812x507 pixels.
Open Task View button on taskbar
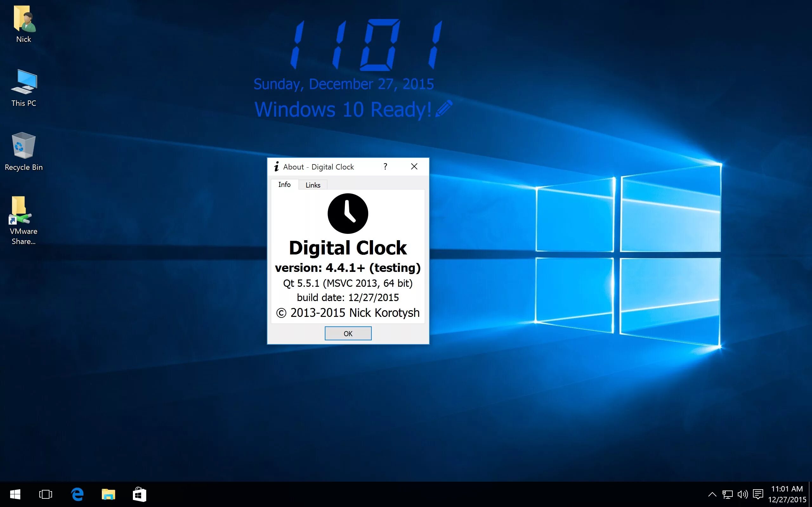click(45, 494)
